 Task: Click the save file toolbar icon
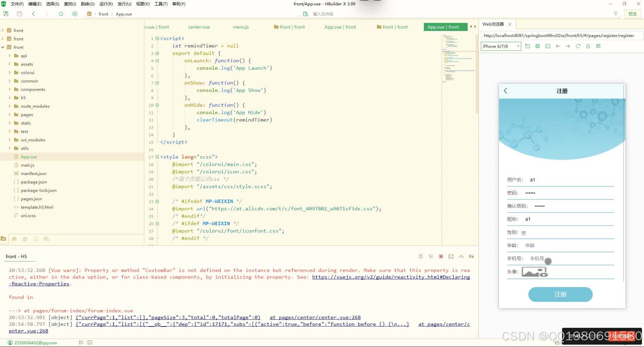coord(19,14)
